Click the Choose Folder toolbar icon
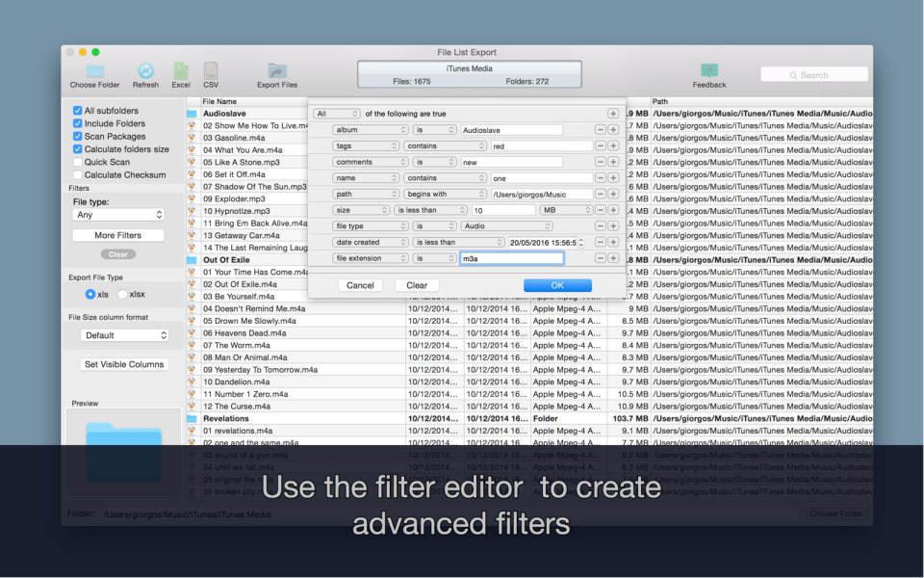Screen dimensions: 924x578 (x=95, y=71)
